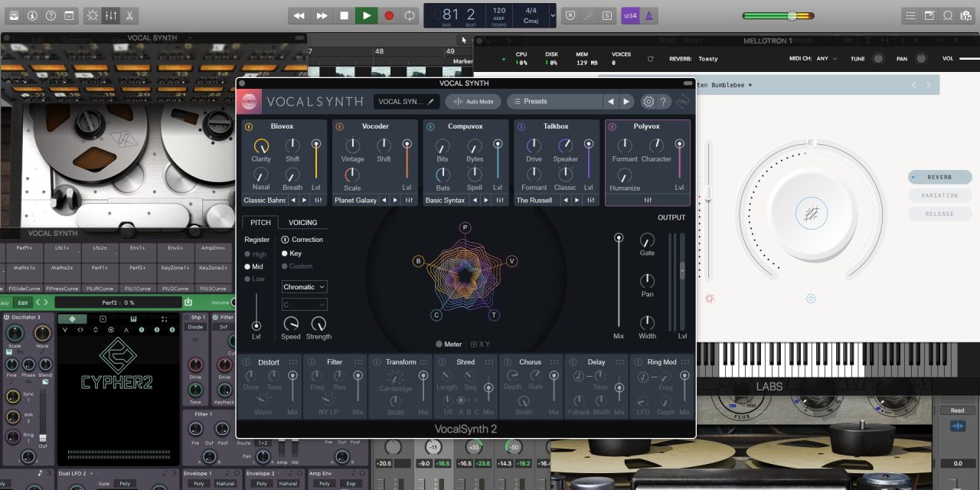980x490 pixels.
Task: Open VocalSynth settings gear
Action: click(x=648, y=102)
